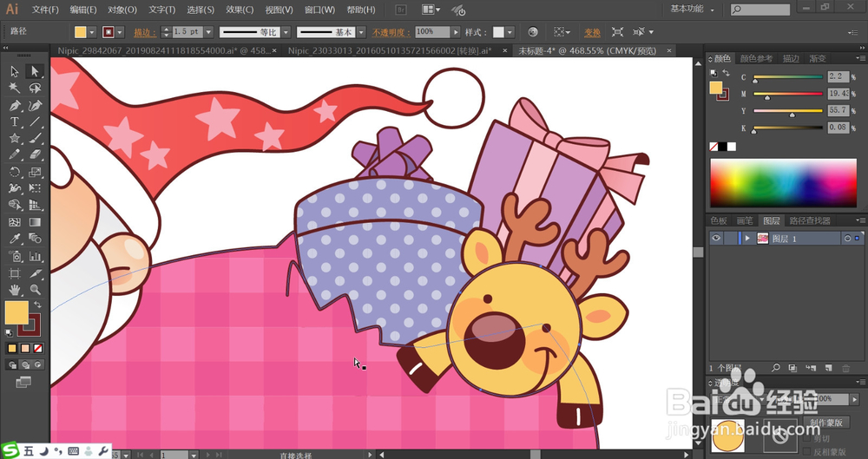Switch to 路径查找器 panel tab

click(810, 221)
